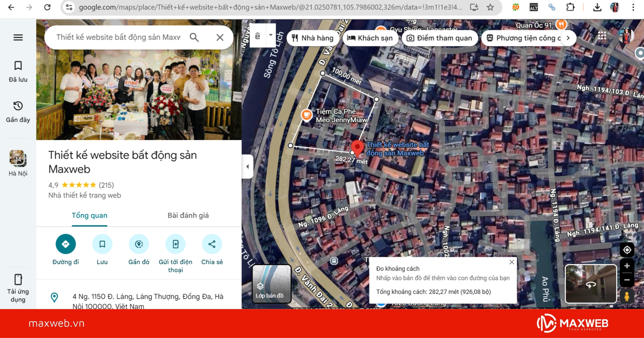Go back with the browser back arrow
Viewport: 644px width, 338px height.
click(11, 7)
